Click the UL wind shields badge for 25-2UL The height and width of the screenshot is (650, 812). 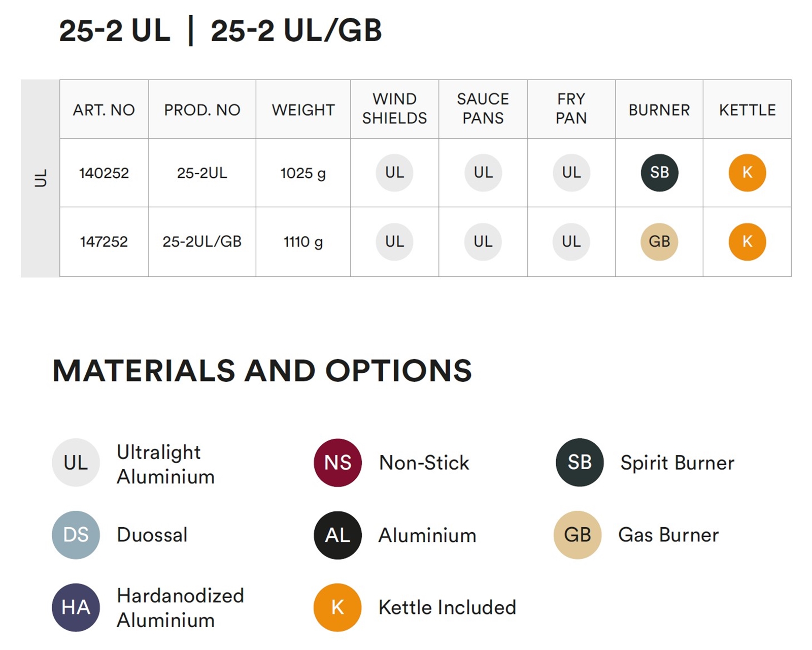click(394, 173)
